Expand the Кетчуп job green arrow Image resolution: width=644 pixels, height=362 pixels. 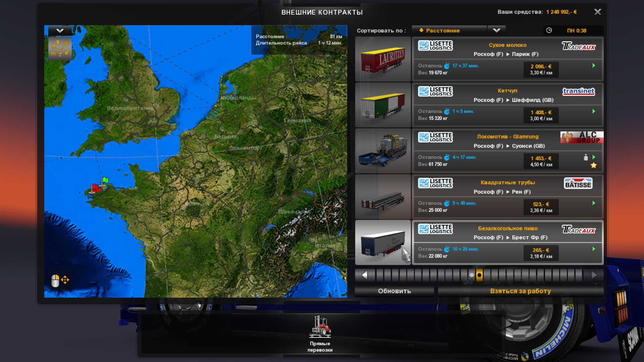click(x=594, y=111)
